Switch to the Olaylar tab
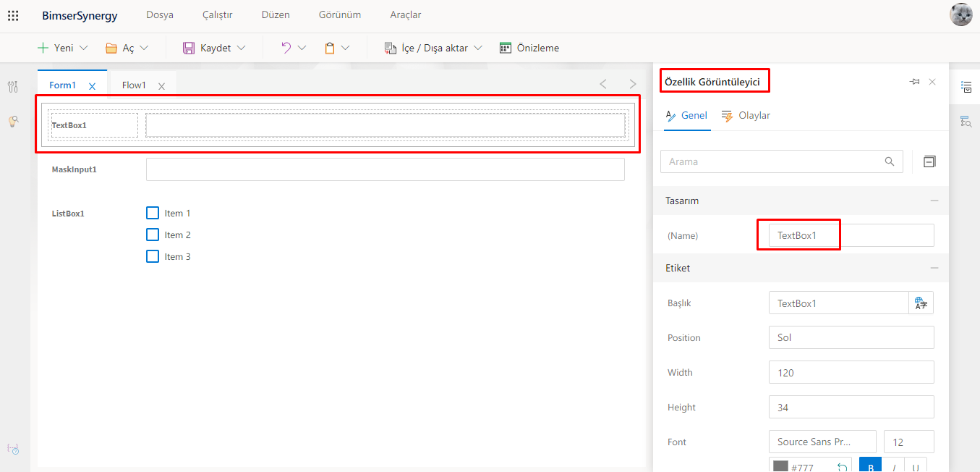This screenshot has height=472, width=980. 746,116
